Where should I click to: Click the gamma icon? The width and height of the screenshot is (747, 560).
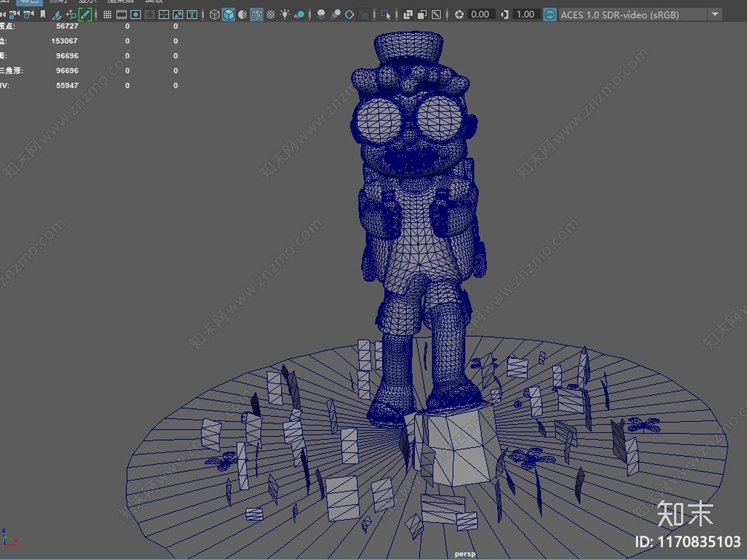pos(505,14)
